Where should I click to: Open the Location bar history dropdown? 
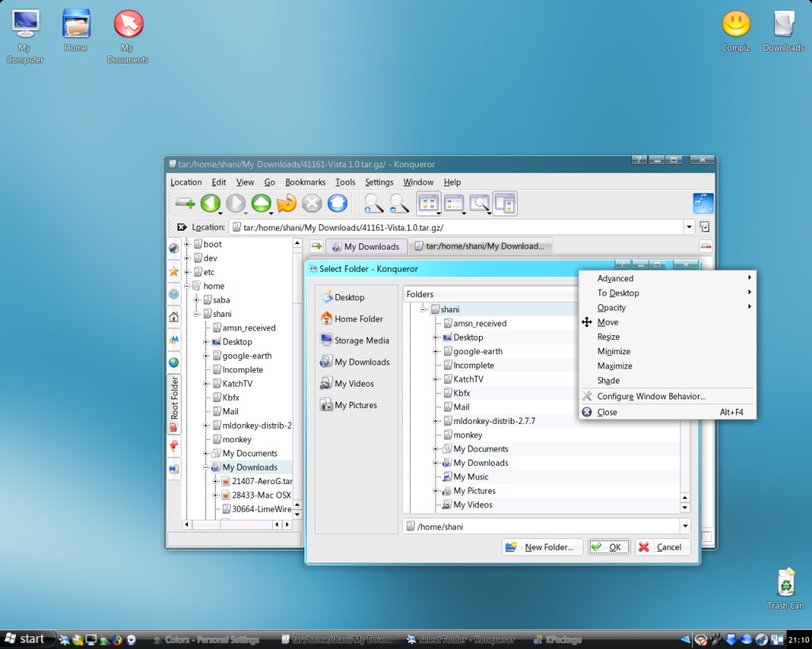click(689, 227)
